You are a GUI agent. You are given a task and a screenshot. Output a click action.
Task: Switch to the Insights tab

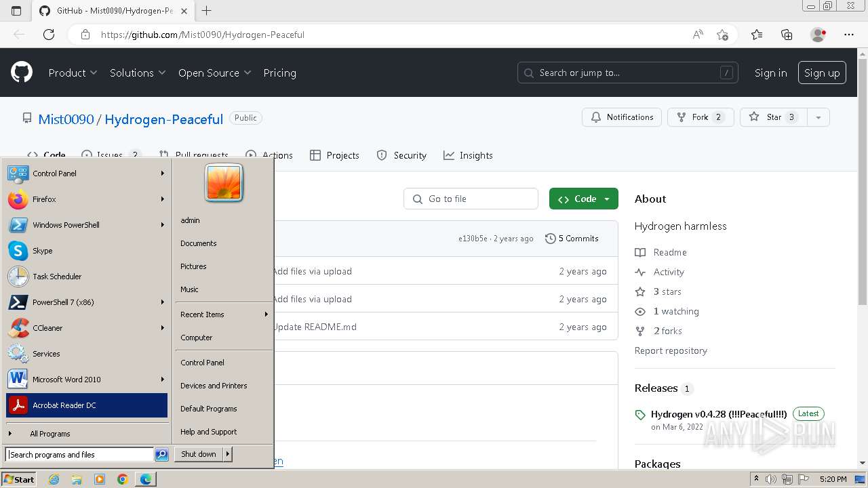click(468, 155)
